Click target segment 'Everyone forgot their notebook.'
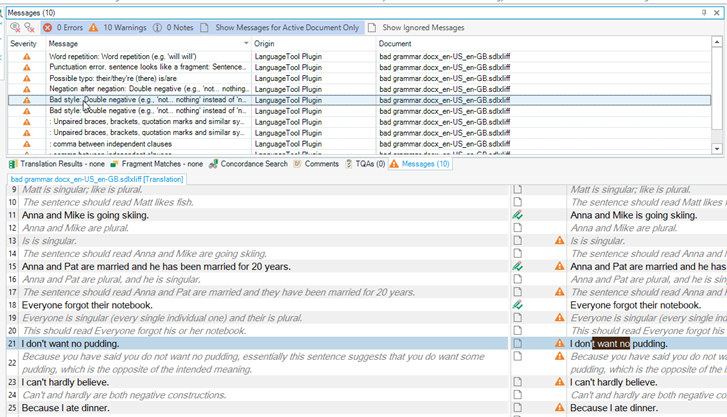 (636, 305)
